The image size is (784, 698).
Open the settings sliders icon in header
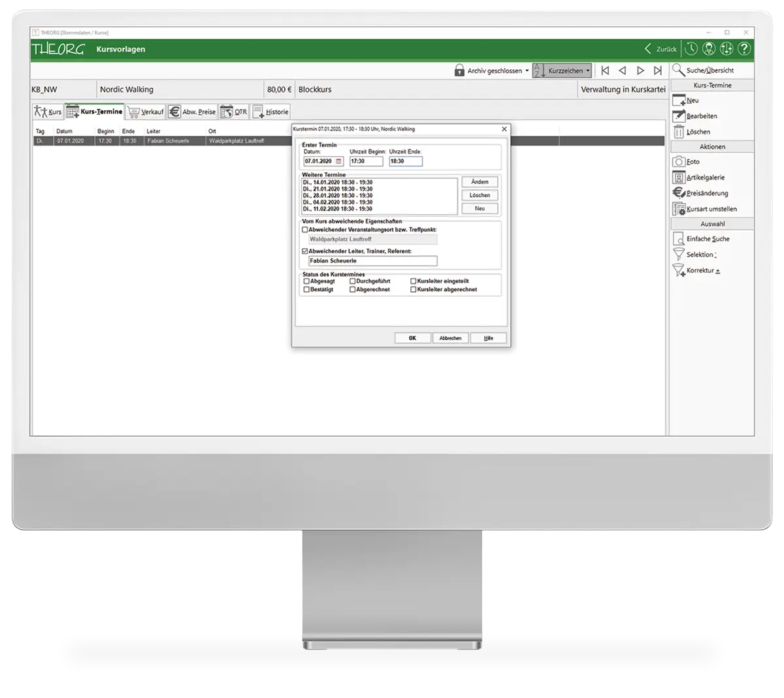point(727,49)
